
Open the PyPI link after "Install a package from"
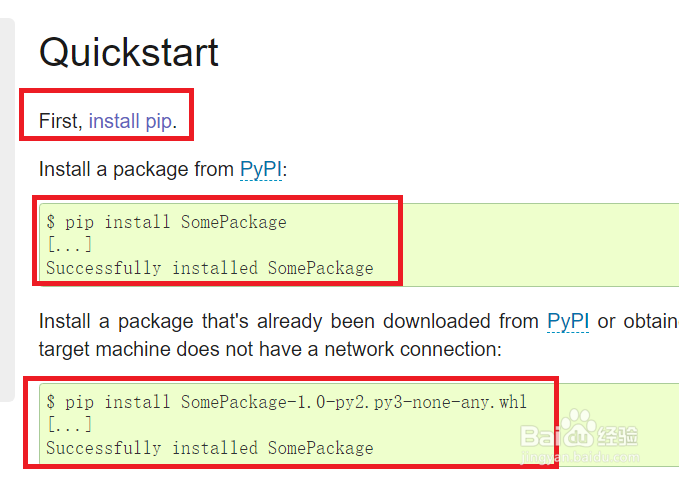click(261, 170)
